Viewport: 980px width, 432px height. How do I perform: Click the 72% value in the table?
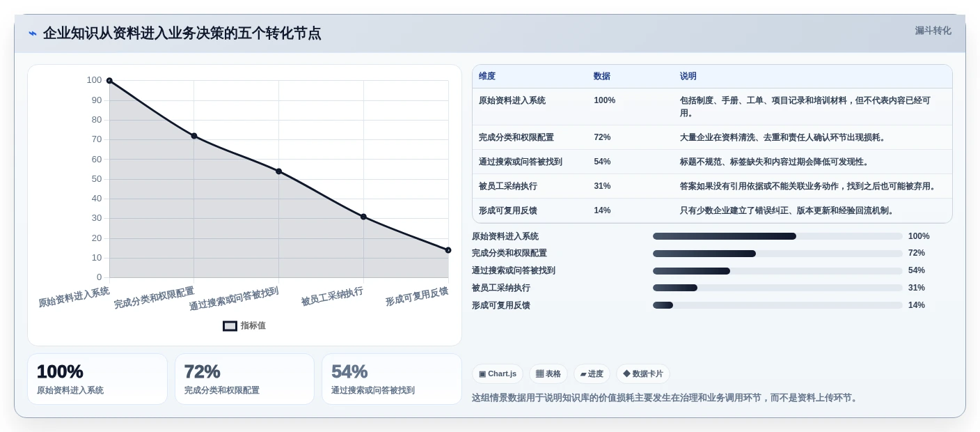602,138
